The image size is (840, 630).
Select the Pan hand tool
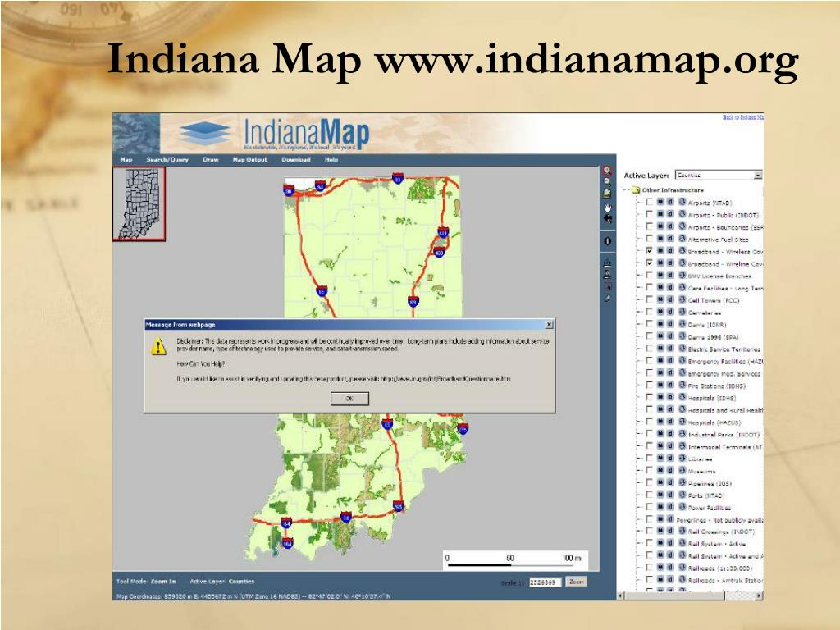608,208
